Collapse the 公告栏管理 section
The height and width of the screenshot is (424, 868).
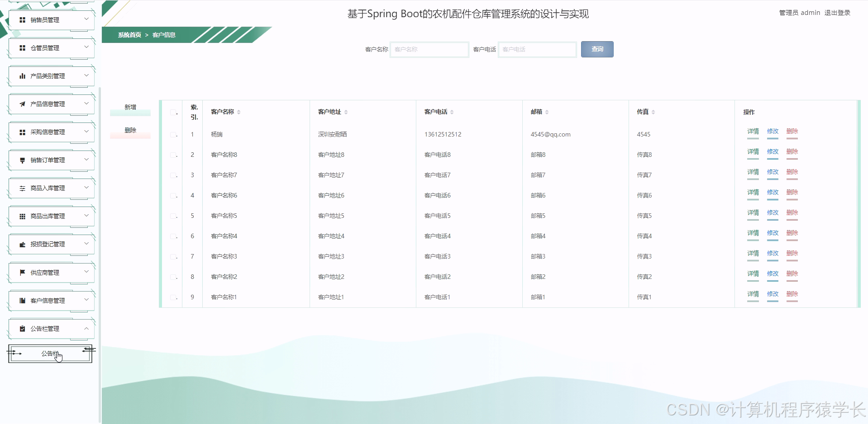click(x=86, y=329)
